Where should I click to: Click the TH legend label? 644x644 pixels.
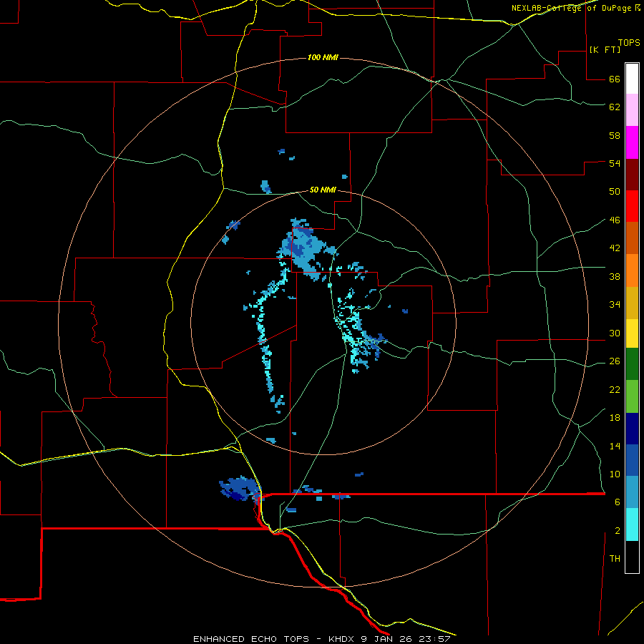click(x=615, y=559)
